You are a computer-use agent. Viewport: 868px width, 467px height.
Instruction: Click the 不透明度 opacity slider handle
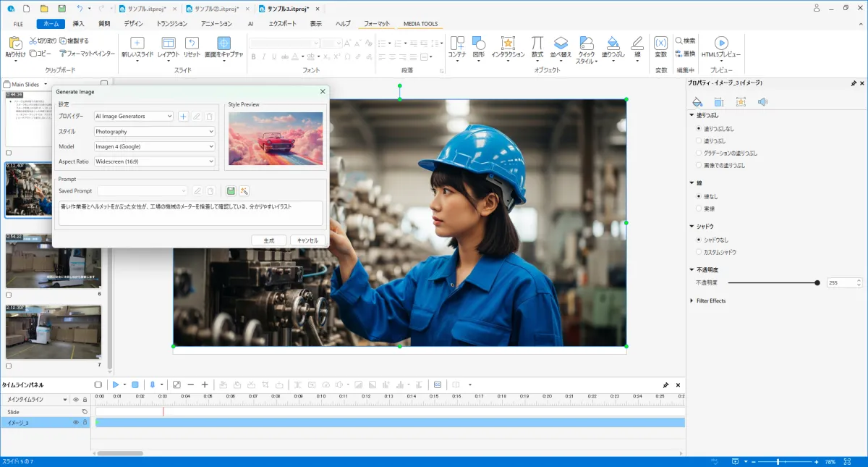click(817, 283)
